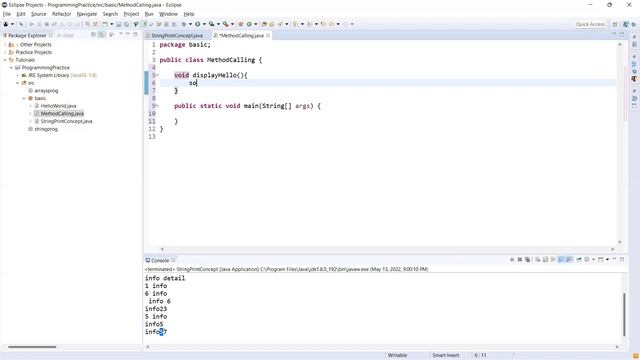Click the New Java Class green icon

coord(249,24)
